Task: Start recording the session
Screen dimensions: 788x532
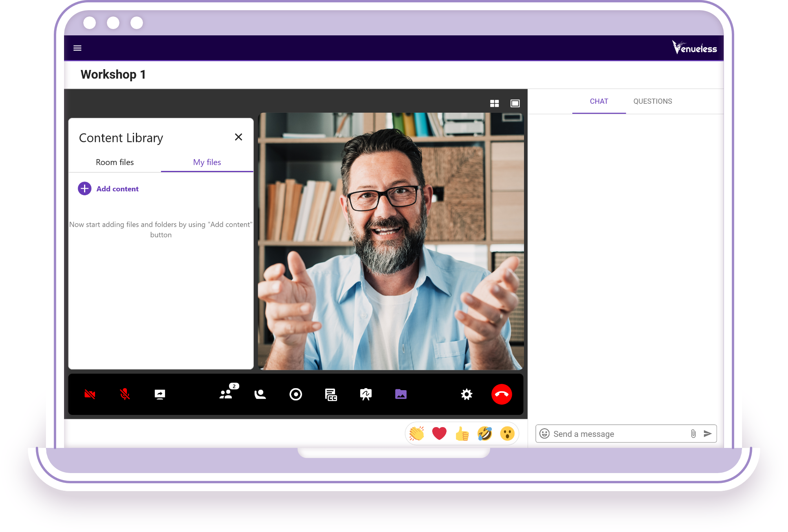Action: click(x=296, y=394)
